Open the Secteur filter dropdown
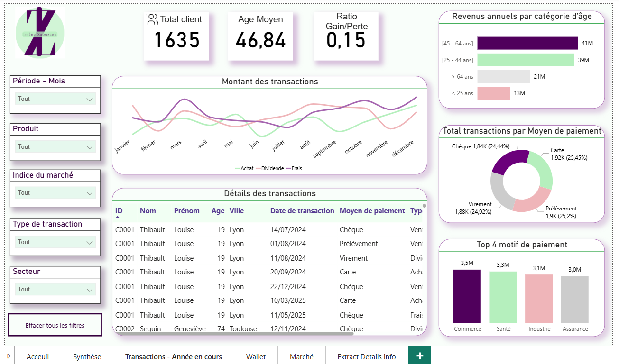This screenshot has width=619, height=364. [x=55, y=290]
